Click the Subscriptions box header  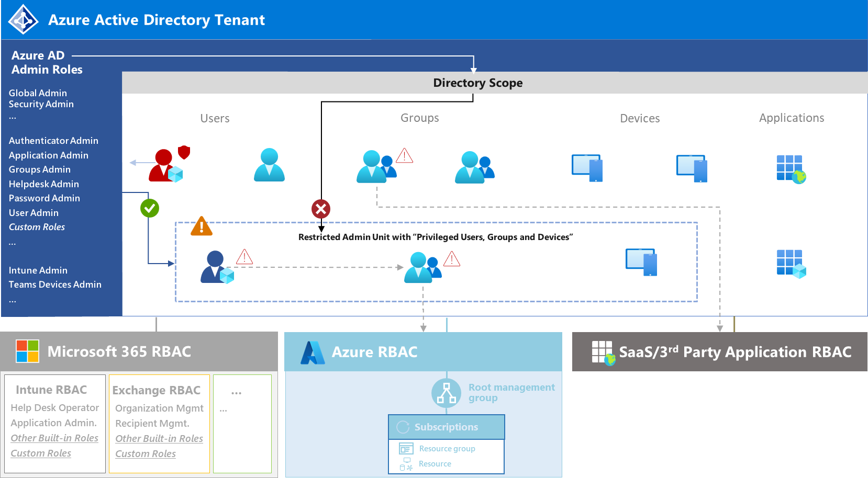coord(447,427)
